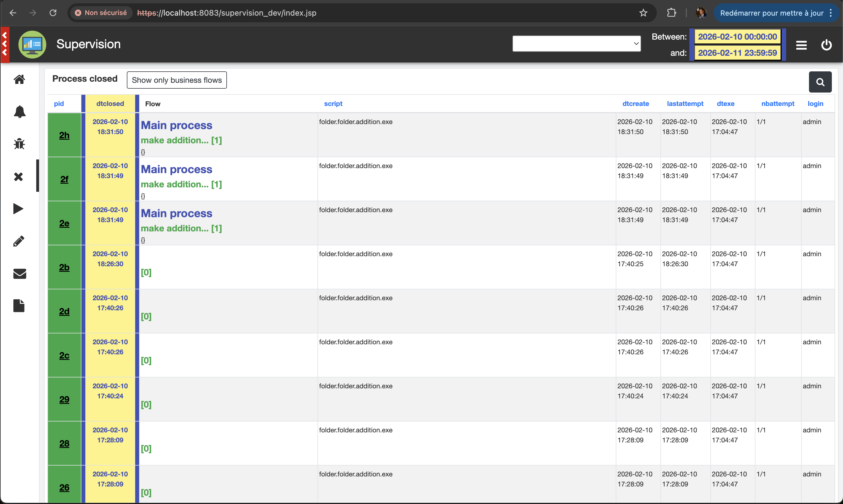The width and height of the screenshot is (843, 504).
Task: Open the document file sidebar icon
Action: click(x=19, y=306)
